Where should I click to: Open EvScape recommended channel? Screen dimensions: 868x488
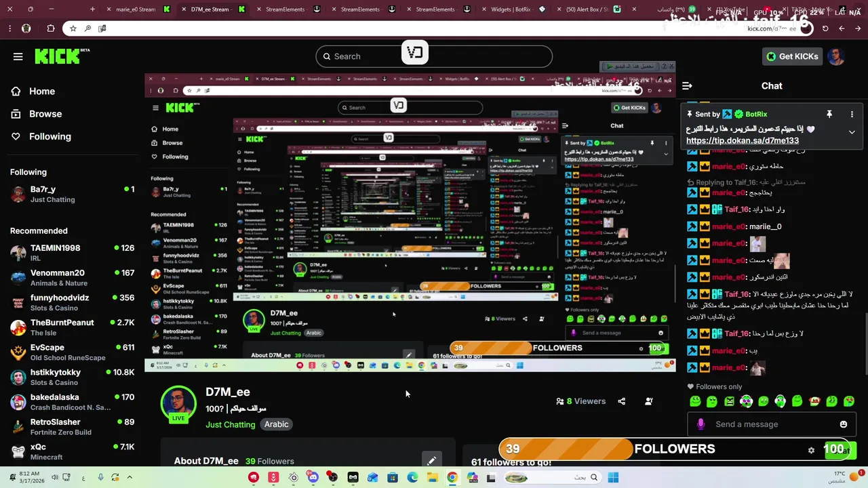click(x=71, y=352)
